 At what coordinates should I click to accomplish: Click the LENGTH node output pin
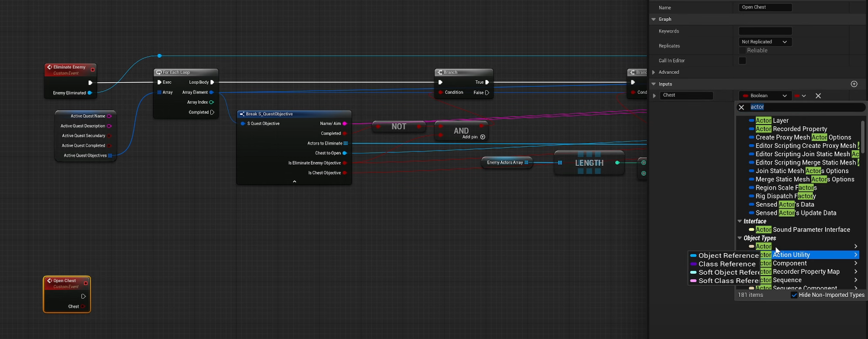pos(617,163)
